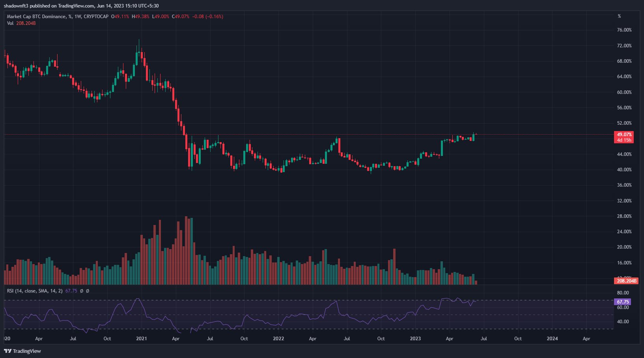The width and height of the screenshot is (644, 358).
Task: Click the change value −0.08 (−0.16%)
Action: [207, 17]
